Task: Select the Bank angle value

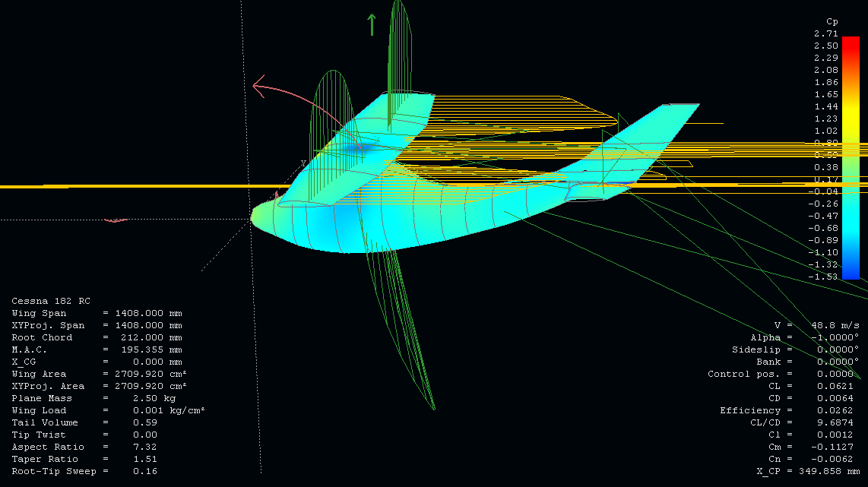Action: [x=838, y=362]
